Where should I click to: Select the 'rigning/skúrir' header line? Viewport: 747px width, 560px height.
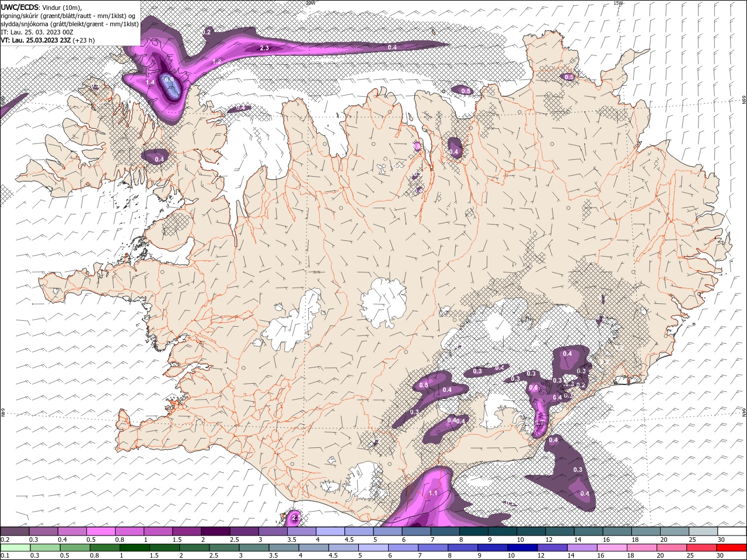[68, 16]
